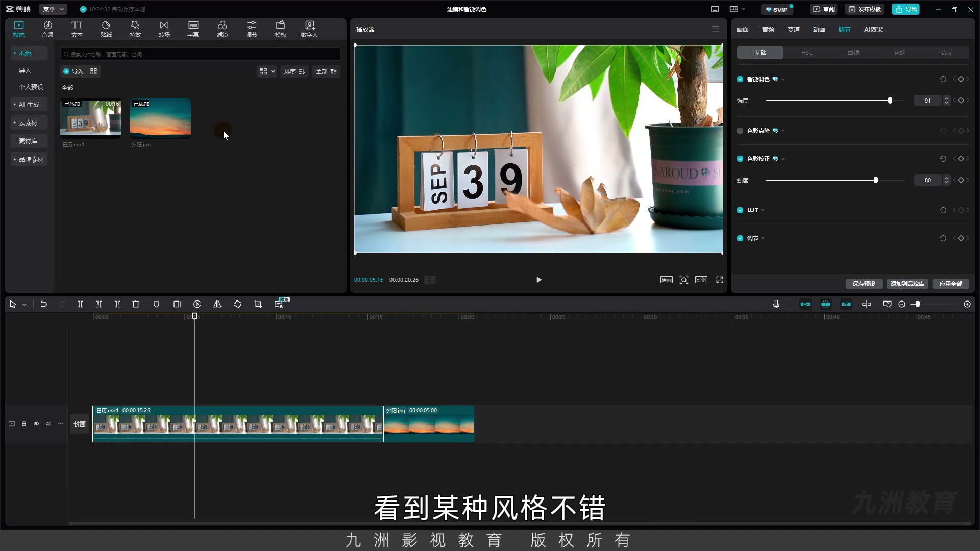This screenshot has width=980, height=551.
Task: Enable the 色彩克隆 checkbox
Action: [x=740, y=131]
